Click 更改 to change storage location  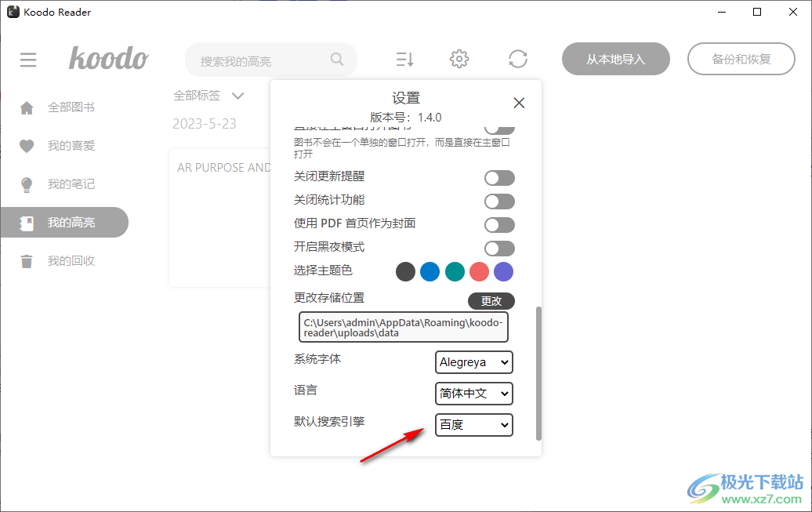pos(491,300)
